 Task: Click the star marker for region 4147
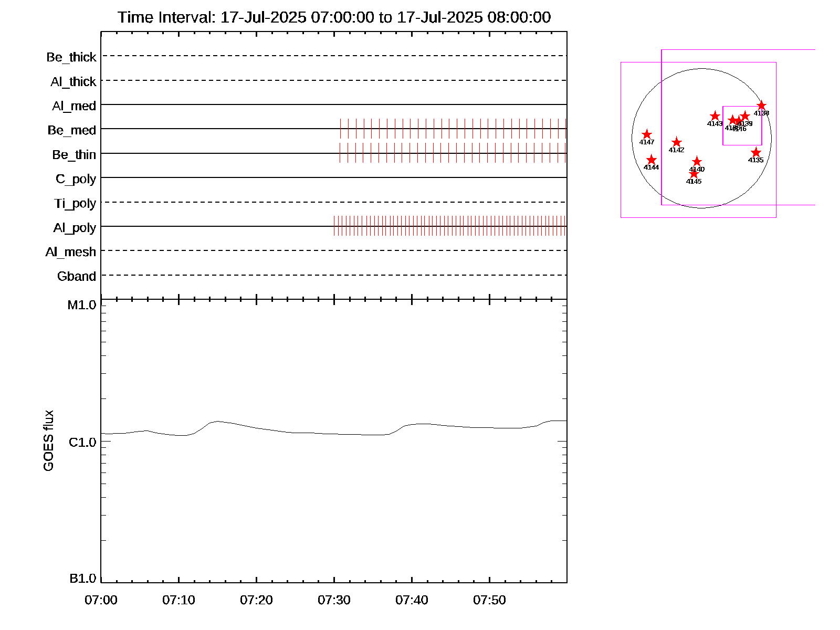pos(647,135)
